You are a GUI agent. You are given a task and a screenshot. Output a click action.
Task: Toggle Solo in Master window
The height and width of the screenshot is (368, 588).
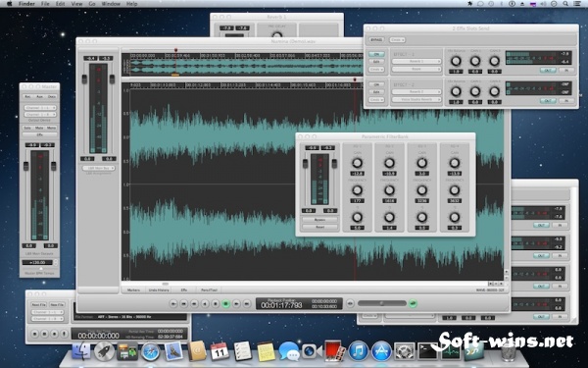(27, 128)
